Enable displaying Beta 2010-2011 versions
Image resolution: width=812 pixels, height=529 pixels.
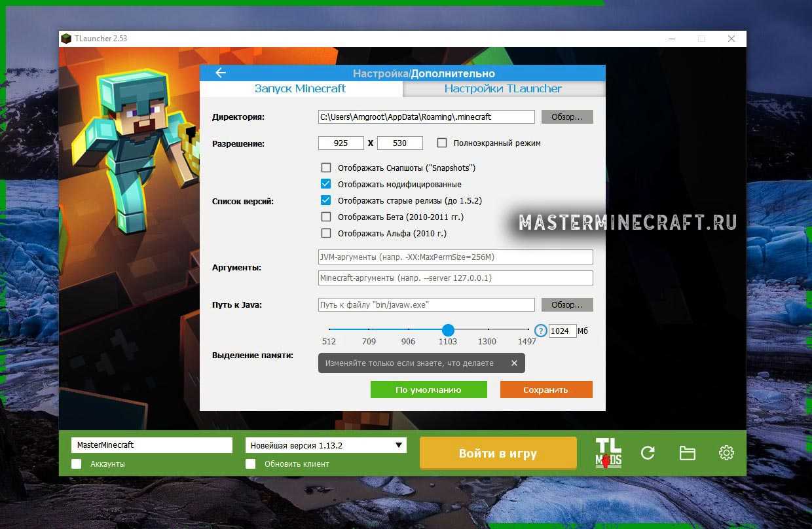(326, 217)
